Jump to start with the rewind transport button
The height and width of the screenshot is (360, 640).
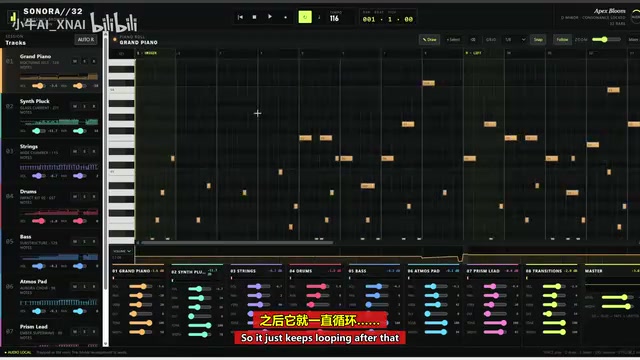240,17
